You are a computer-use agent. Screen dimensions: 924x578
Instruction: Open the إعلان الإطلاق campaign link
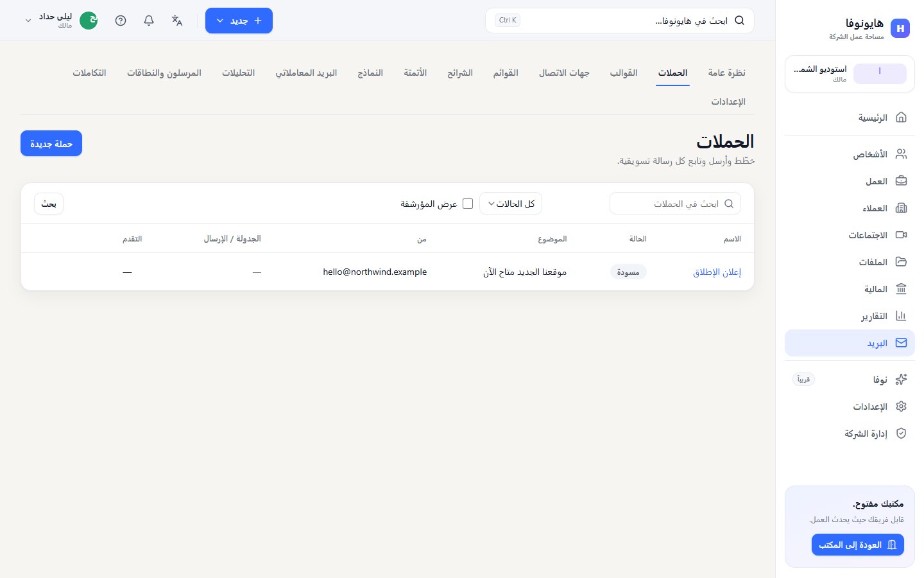tap(717, 272)
